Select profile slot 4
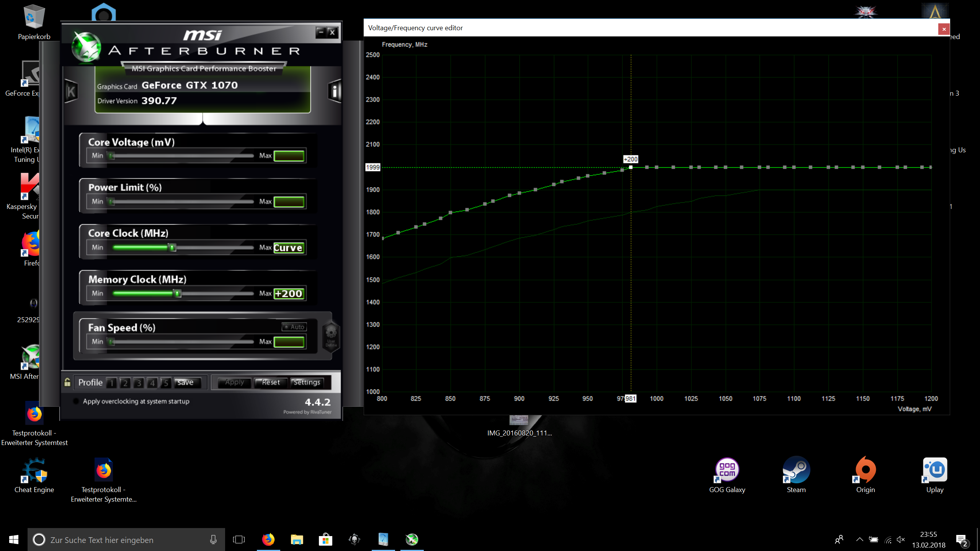980x551 pixels. pyautogui.click(x=152, y=382)
